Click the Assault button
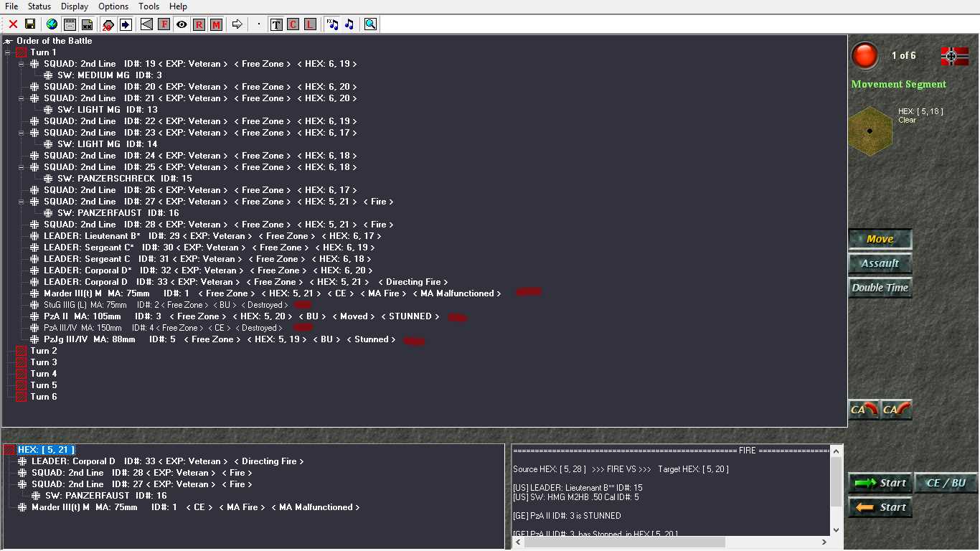980x551 pixels. point(880,263)
